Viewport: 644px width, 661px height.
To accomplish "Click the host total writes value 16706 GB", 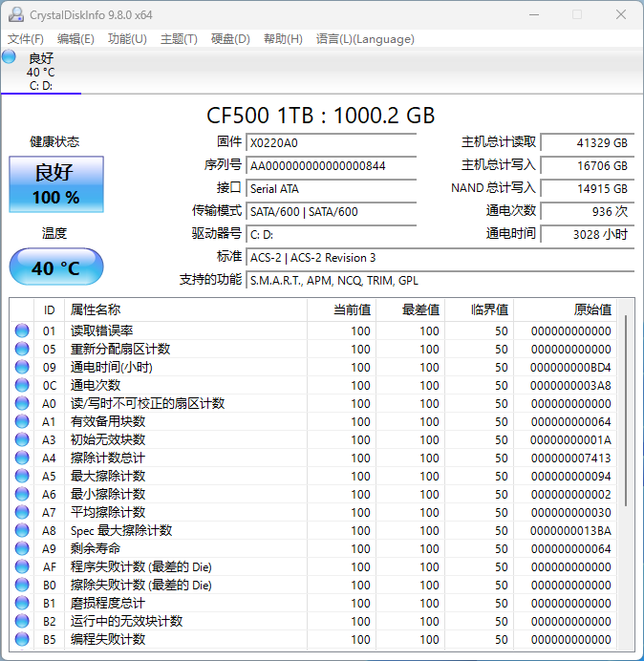I will coord(588,165).
